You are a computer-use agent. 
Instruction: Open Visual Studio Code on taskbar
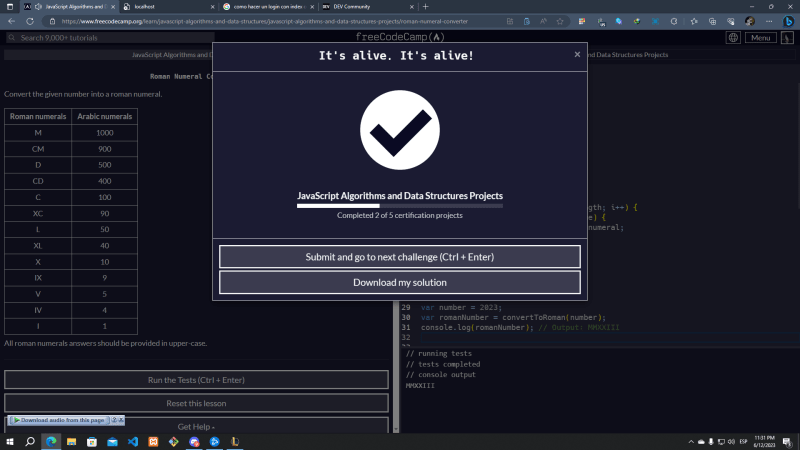pos(133,442)
